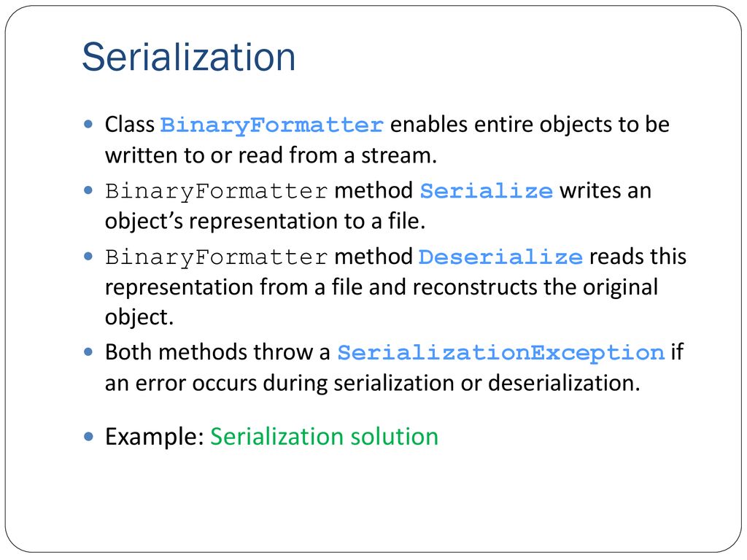The width and height of the screenshot is (747, 560).
Task: Click the bullet before the Serialize line
Action: 88,190
